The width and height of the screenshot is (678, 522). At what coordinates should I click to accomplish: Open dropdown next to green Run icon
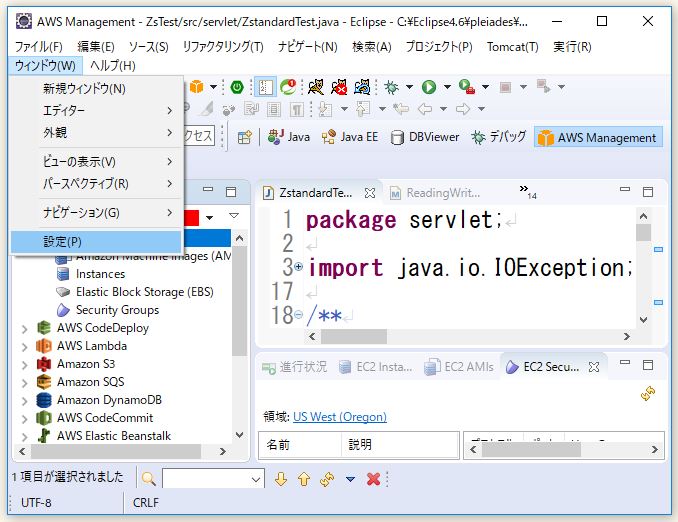[447, 87]
